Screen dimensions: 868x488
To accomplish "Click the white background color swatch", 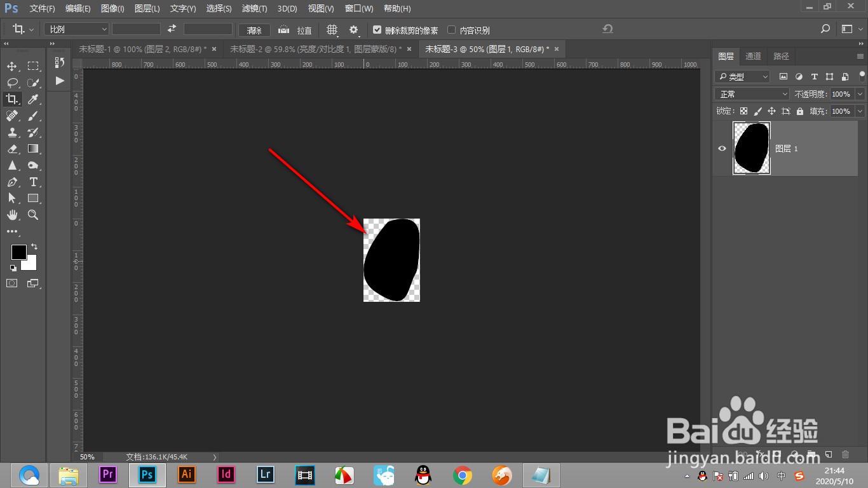I will pyautogui.click(x=31, y=264).
